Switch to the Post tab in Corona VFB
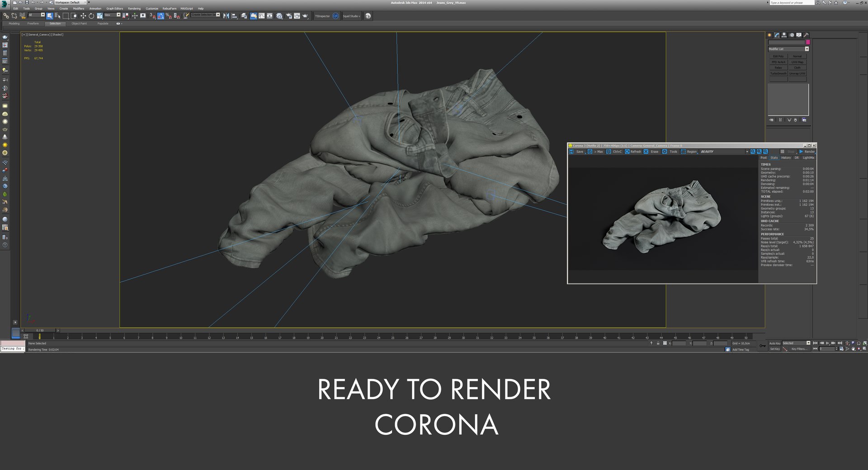Viewport: 868px width, 470px height. click(764, 157)
